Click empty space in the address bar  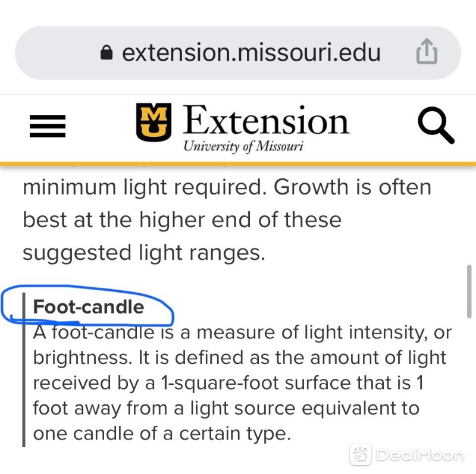point(58,53)
